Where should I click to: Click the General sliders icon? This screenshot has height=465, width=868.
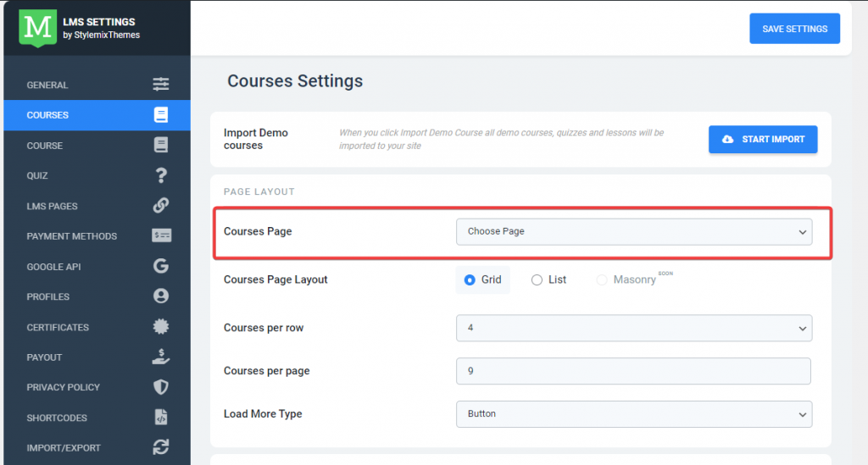tap(161, 84)
